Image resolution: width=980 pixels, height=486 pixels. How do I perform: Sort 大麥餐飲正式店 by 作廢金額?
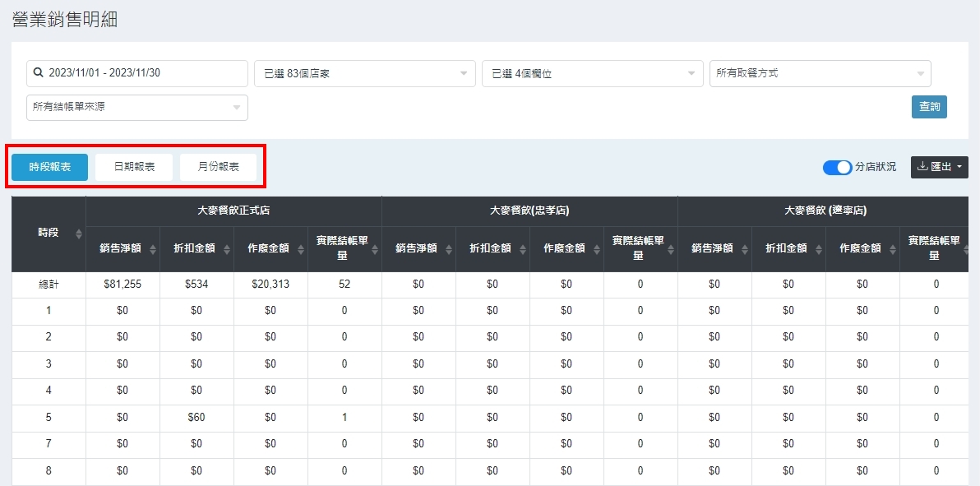(301, 249)
